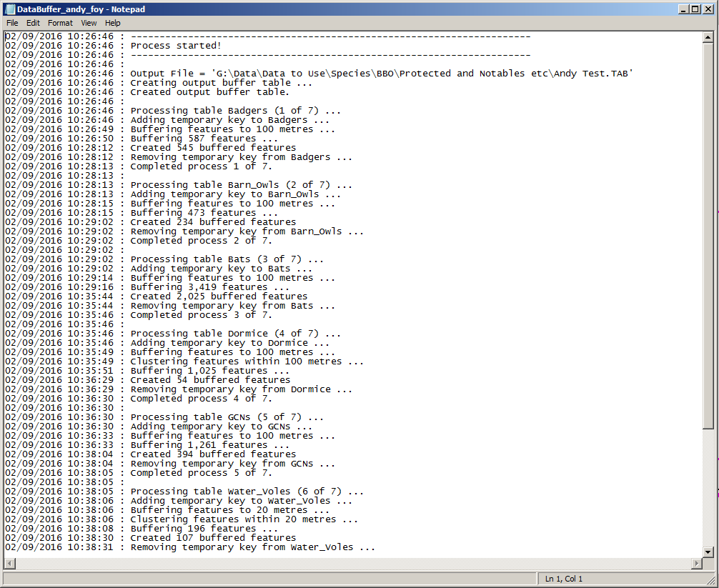The height and width of the screenshot is (588, 719).
Task: Click 'Completed process 2 of 7.' line
Action: pos(202,241)
